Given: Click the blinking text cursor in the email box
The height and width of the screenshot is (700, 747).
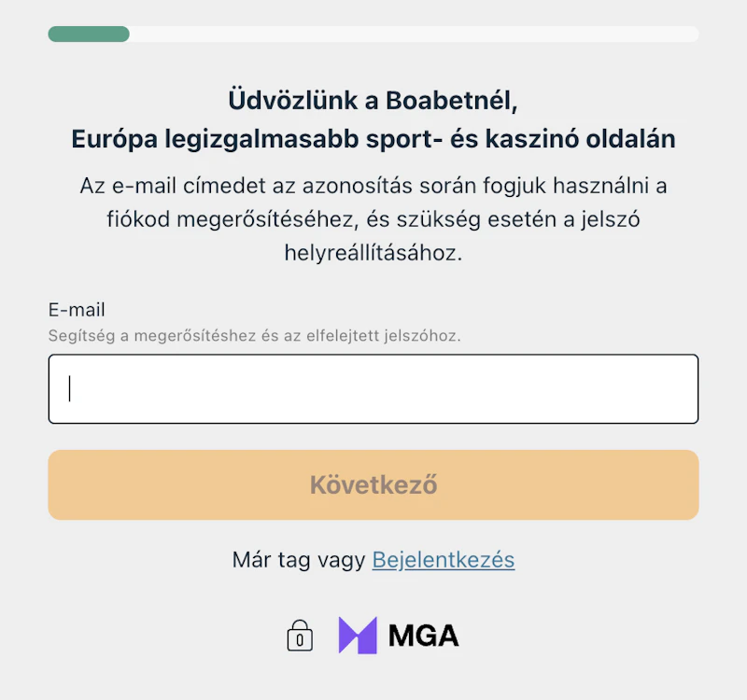Looking at the screenshot, I should coord(70,388).
